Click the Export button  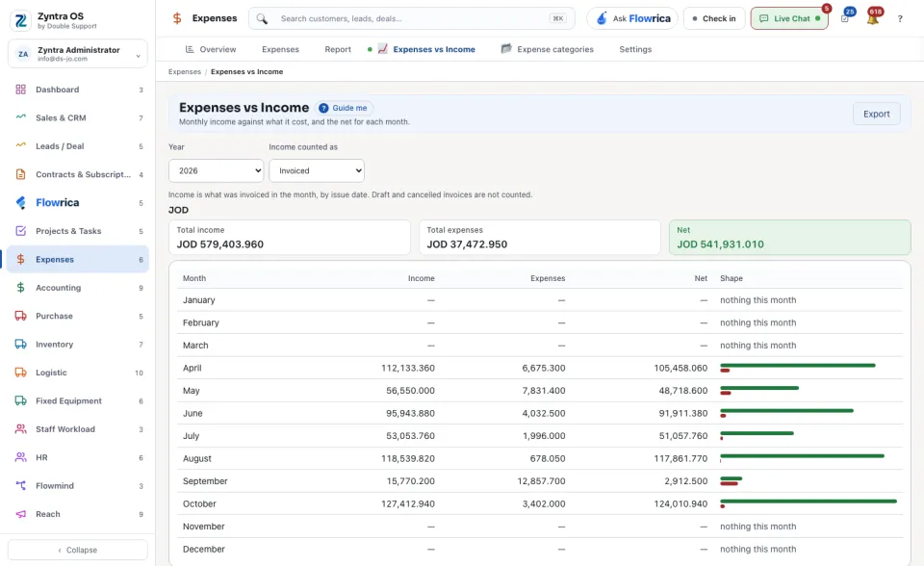coord(876,114)
